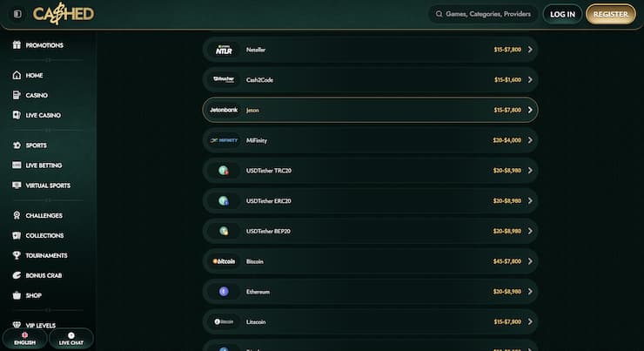Click the MiFinity $20-$4,000 limit text
This screenshot has width=644, height=351.
pyautogui.click(x=507, y=140)
